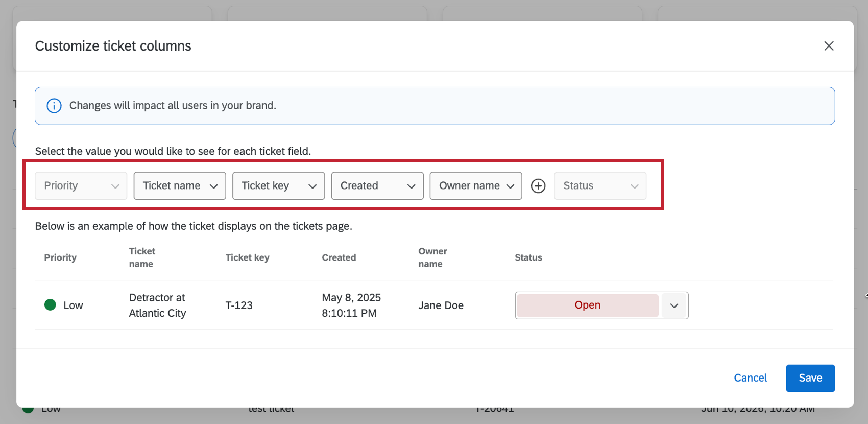
Task: Click the info icon in the banner
Action: pyautogui.click(x=54, y=106)
